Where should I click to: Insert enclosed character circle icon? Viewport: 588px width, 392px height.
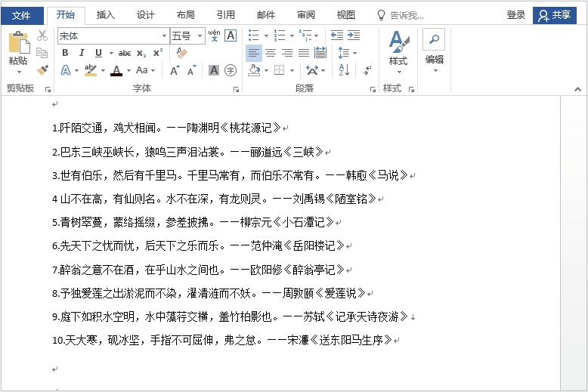point(231,70)
